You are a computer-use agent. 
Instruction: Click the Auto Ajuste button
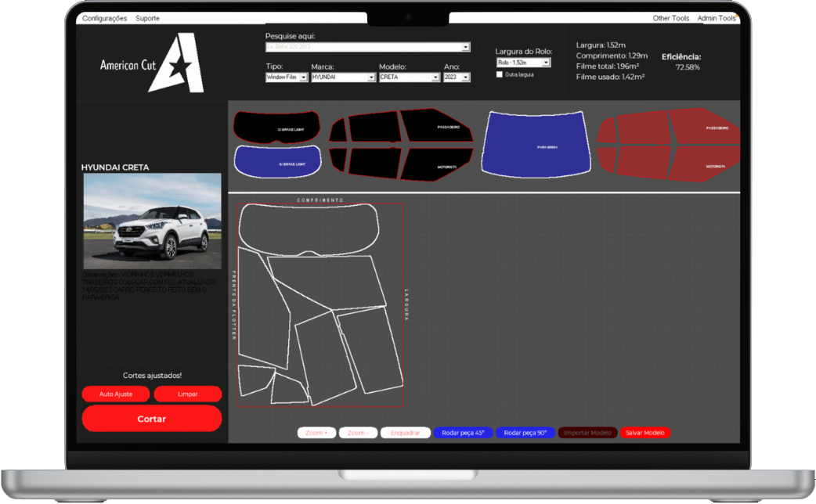[x=116, y=394]
